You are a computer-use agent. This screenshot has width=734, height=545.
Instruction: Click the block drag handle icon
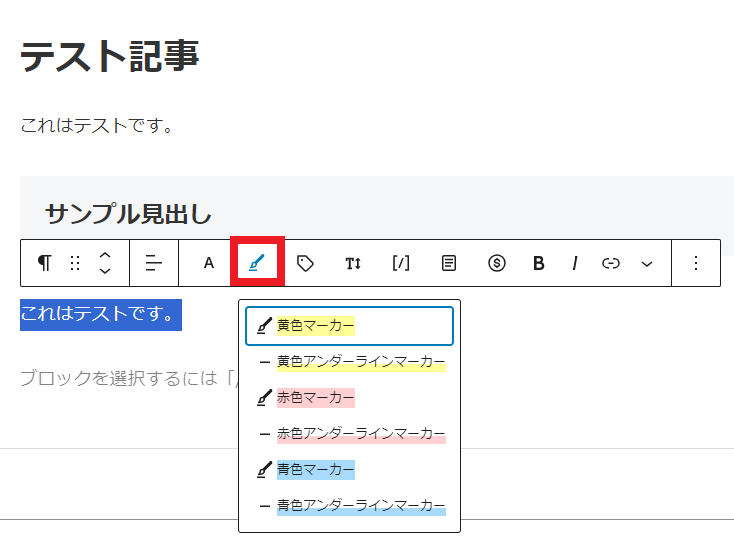click(75, 263)
